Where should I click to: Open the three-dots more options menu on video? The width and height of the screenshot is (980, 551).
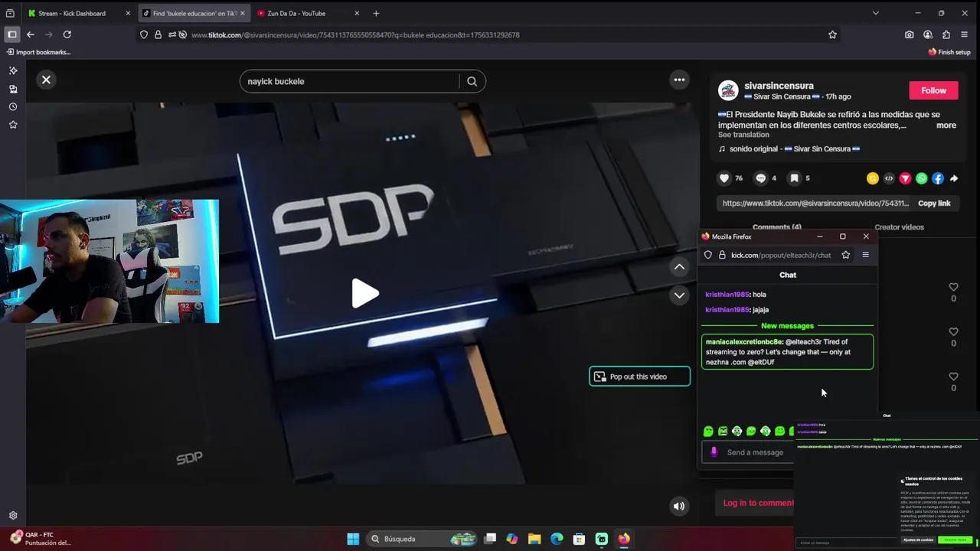point(679,80)
